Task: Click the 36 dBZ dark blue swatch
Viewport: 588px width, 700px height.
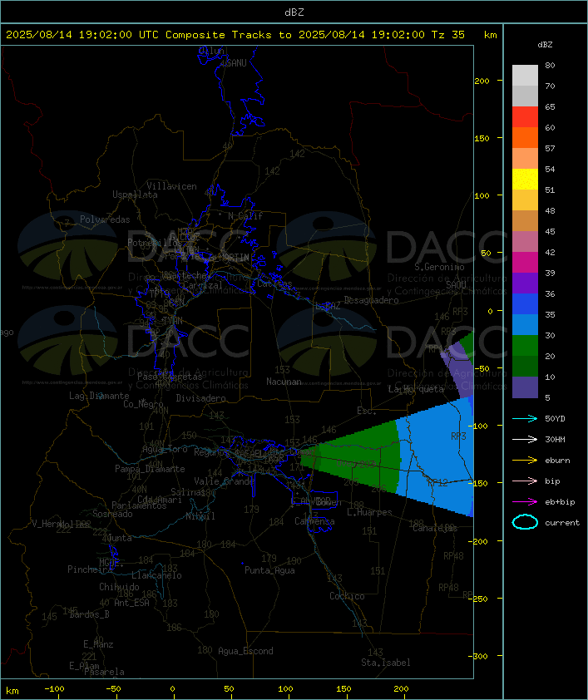Action: coord(525,304)
